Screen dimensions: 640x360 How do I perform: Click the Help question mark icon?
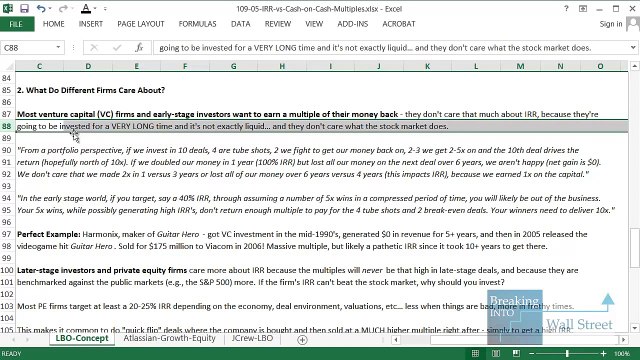(566, 9)
